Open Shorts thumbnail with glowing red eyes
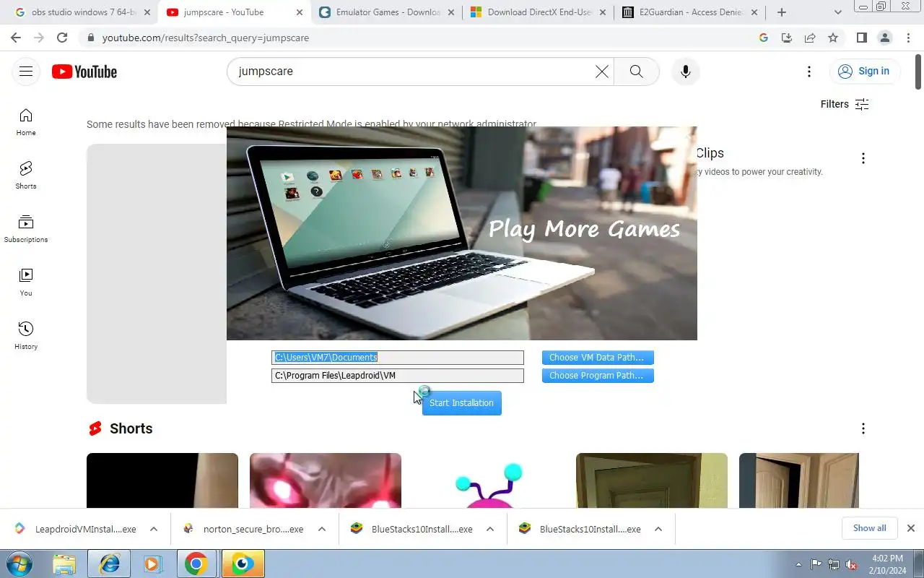The image size is (924, 578). pyautogui.click(x=326, y=480)
